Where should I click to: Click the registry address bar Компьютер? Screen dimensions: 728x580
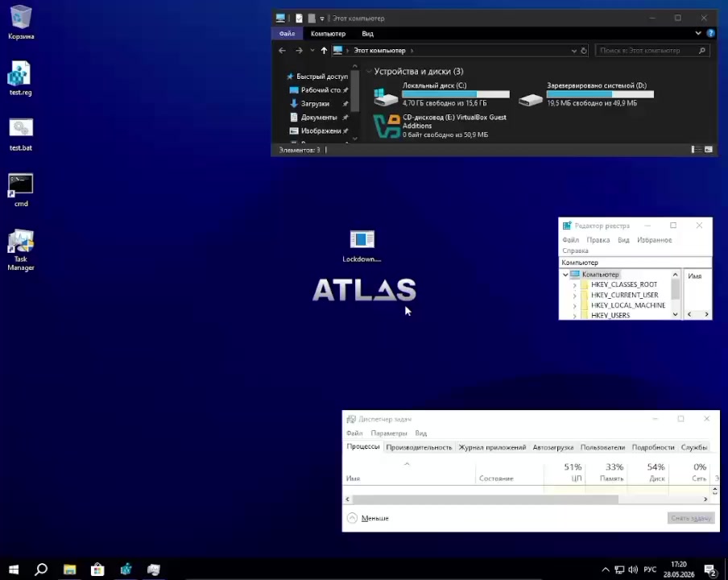coord(635,263)
